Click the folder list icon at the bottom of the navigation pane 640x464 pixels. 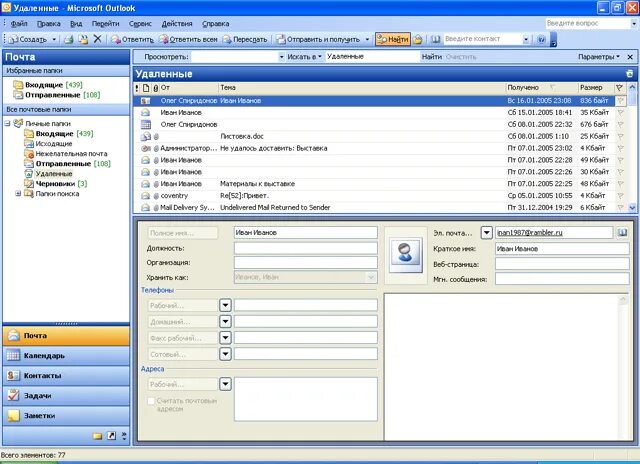pos(97,436)
